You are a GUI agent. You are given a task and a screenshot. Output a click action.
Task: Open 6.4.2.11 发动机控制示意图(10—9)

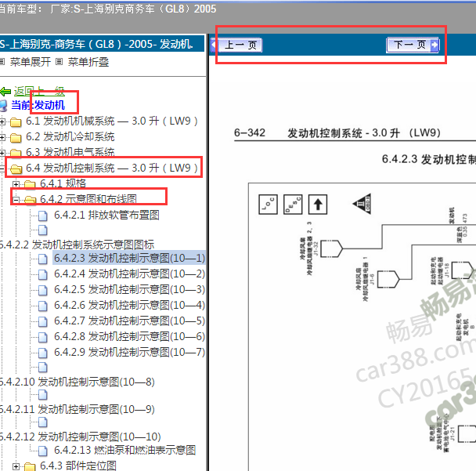coord(77,409)
